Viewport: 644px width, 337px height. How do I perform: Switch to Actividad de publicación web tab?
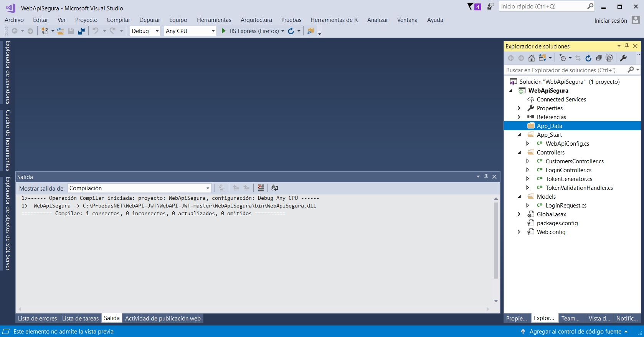(163, 318)
